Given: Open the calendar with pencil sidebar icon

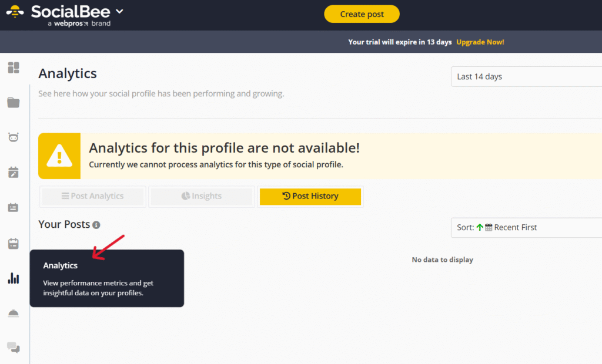Looking at the screenshot, I should (x=14, y=173).
